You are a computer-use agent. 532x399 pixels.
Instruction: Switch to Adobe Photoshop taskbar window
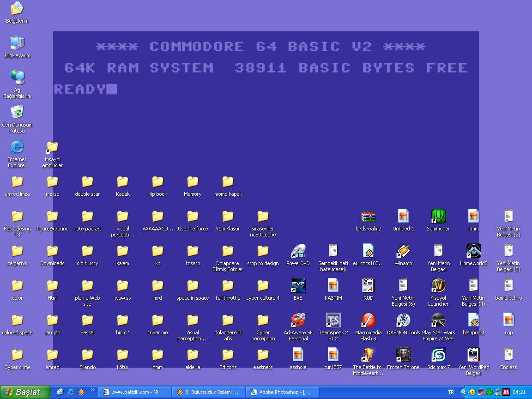coord(282,392)
